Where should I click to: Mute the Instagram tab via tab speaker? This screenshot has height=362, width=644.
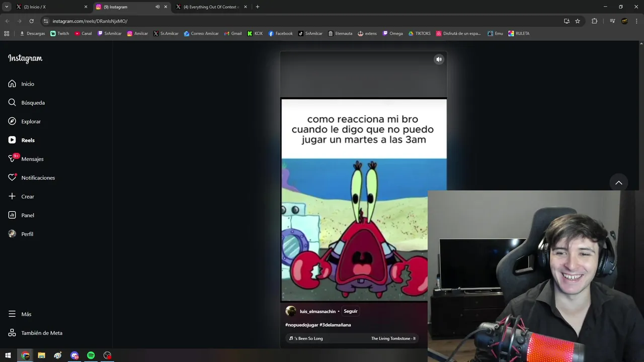[157, 7]
